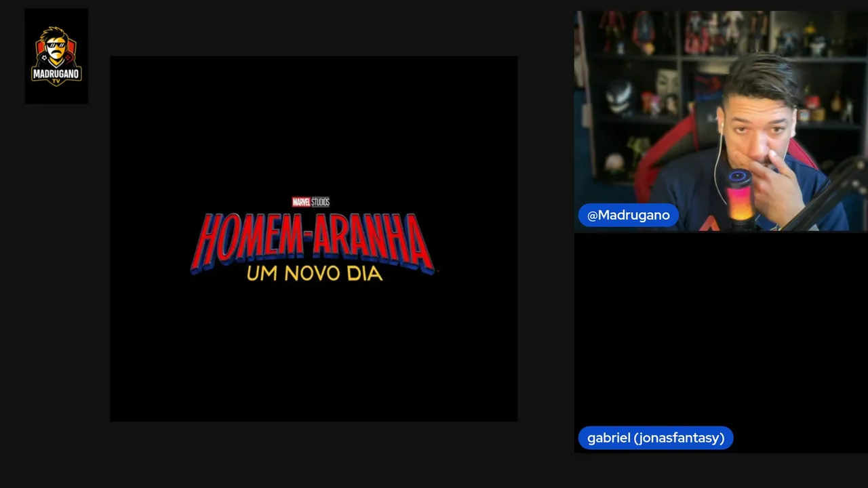
Task: Click the Marvel Studios logo above the title
Action: pos(311,202)
